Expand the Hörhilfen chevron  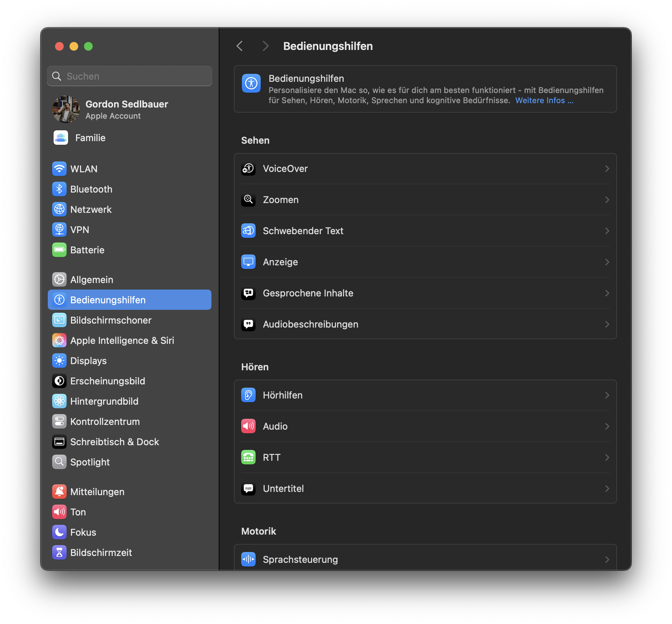[x=607, y=395]
